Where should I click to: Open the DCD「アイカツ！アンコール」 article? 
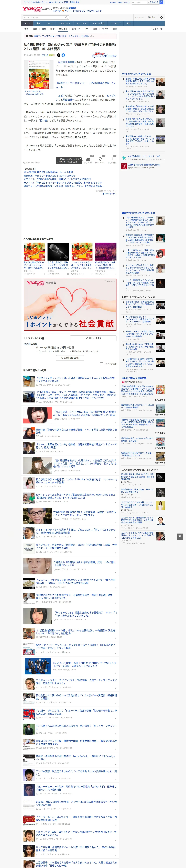pos(76,647)
